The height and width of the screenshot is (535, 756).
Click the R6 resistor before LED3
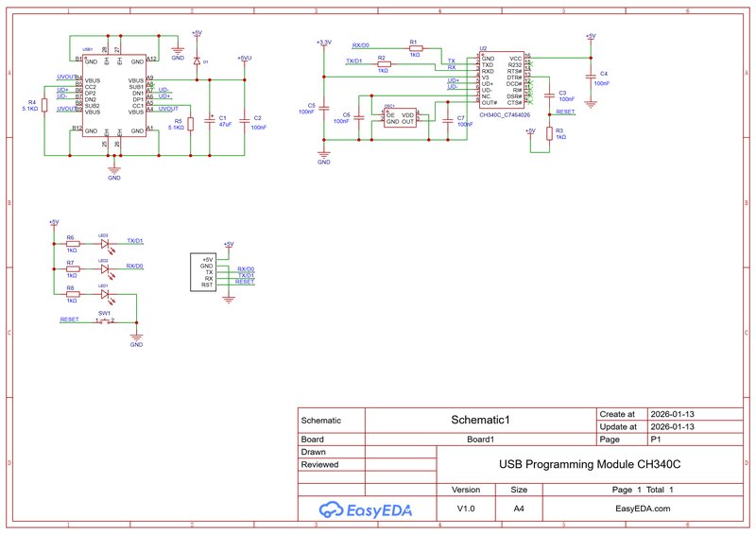coord(73,244)
